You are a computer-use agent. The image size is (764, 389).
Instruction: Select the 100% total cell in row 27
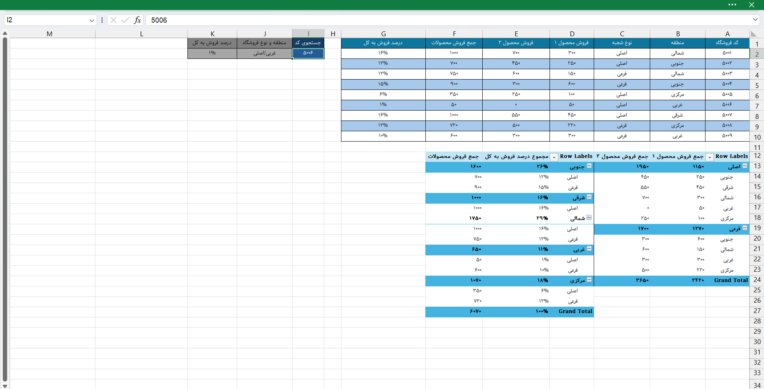point(516,311)
